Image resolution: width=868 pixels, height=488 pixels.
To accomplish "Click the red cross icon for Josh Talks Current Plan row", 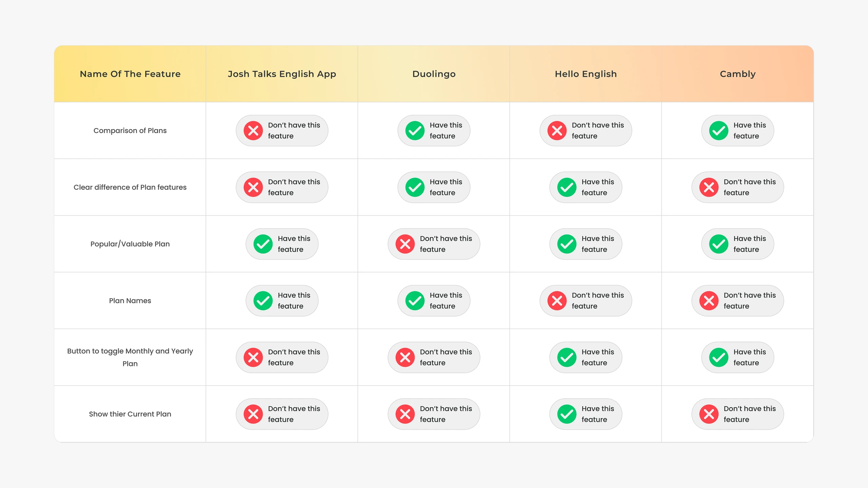I will tap(253, 414).
